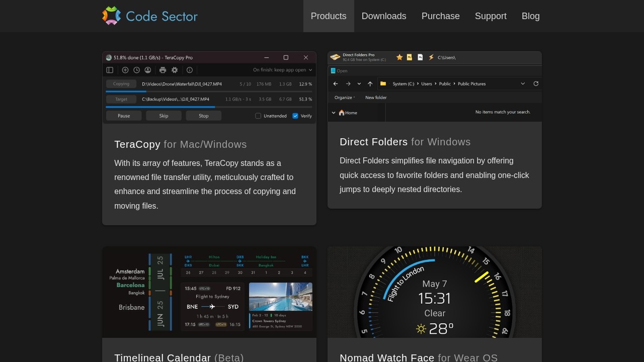This screenshot has width=644, height=362.
Task: Click the Direct Folders lightning bolt icon
Action: point(431,57)
